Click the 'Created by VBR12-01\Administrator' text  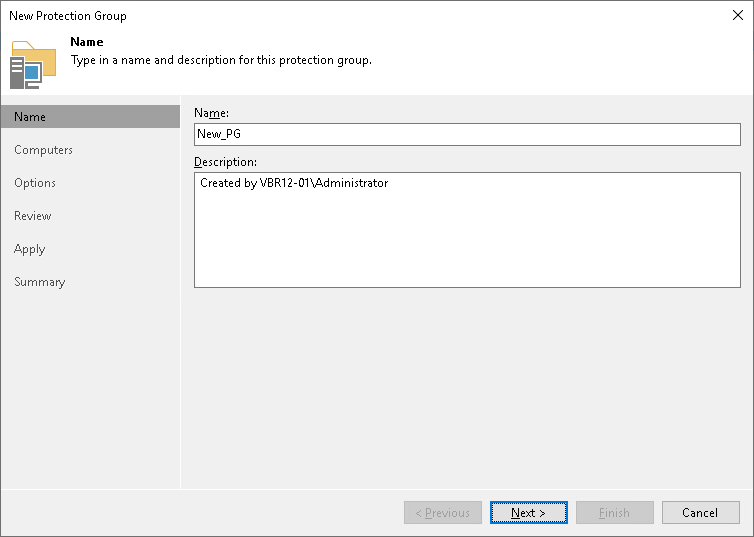click(294, 183)
